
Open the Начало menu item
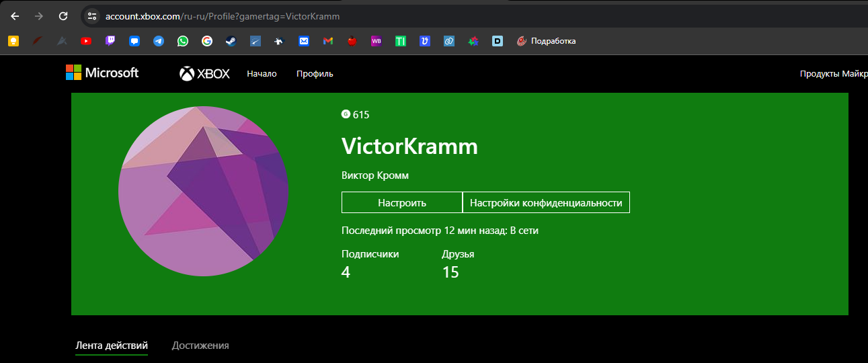click(262, 74)
